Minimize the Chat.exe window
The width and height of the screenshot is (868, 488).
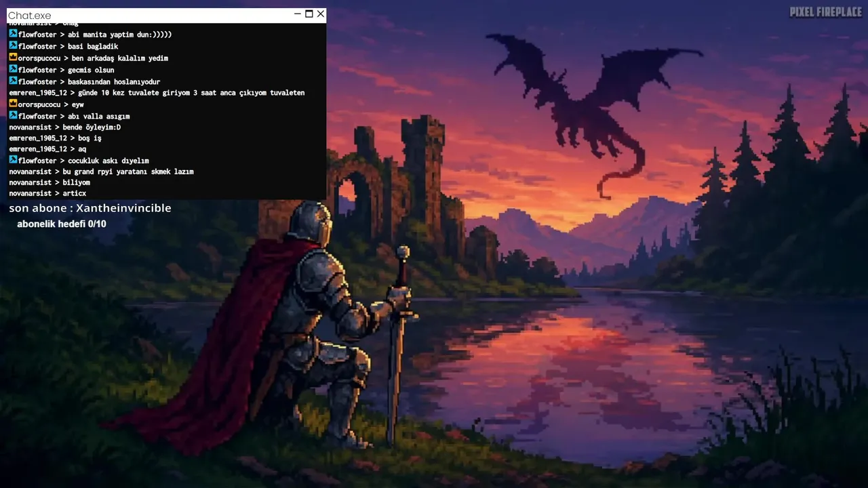click(298, 14)
